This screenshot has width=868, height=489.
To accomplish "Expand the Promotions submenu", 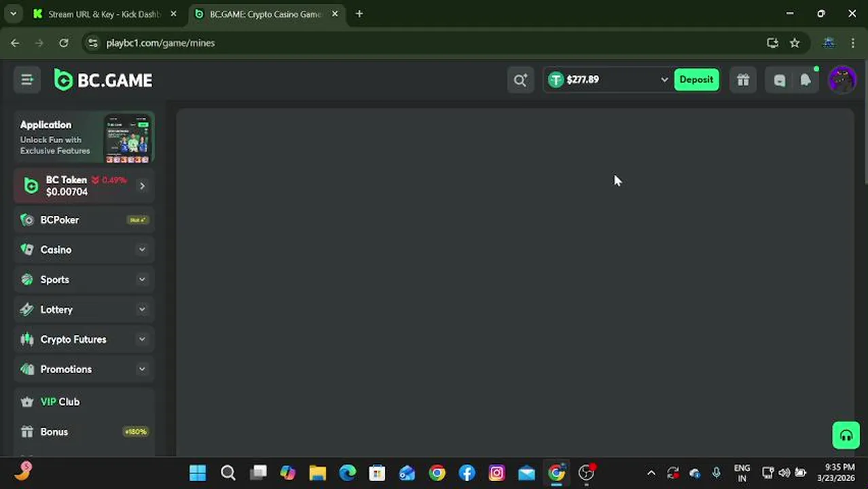I will (142, 369).
